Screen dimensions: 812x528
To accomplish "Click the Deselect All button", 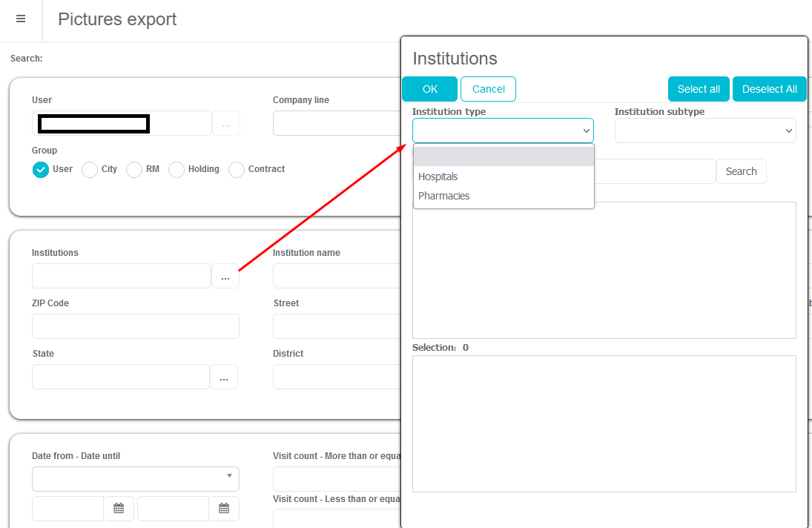I will (769, 89).
